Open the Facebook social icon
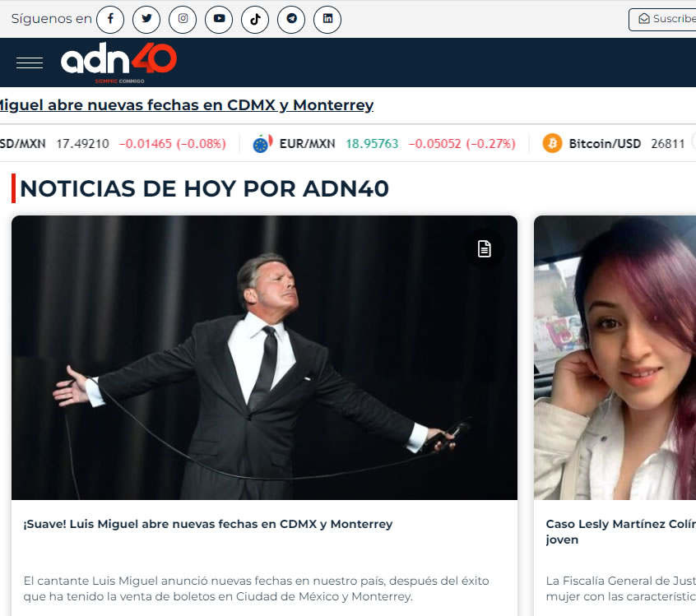 point(110,19)
